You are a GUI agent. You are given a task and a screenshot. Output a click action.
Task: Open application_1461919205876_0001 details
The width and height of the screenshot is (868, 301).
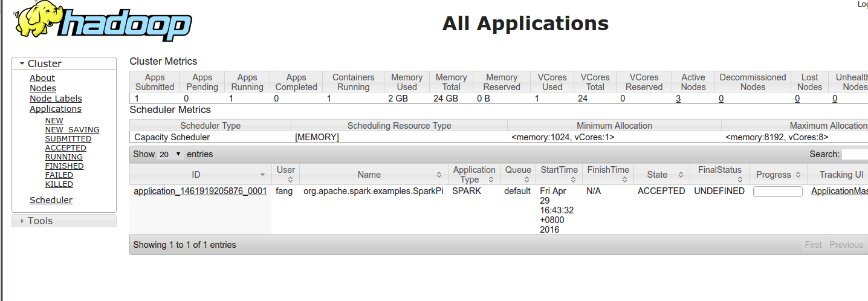coord(200,191)
